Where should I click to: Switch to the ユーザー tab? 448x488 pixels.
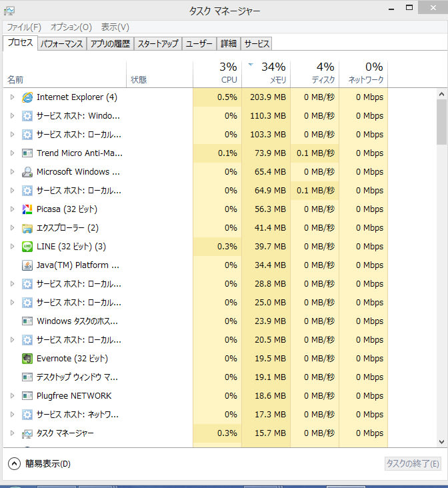(199, 43)
